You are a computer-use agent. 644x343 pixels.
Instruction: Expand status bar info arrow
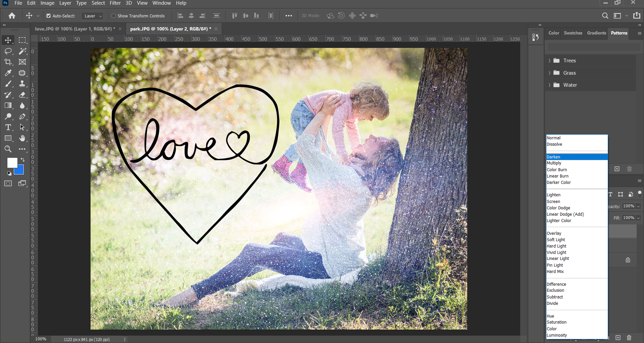point(124,339)
